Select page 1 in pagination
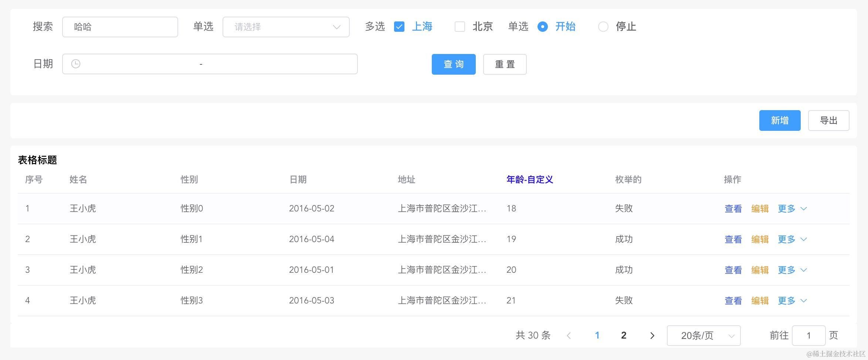 pyautogui.click(x=597, y=335)
